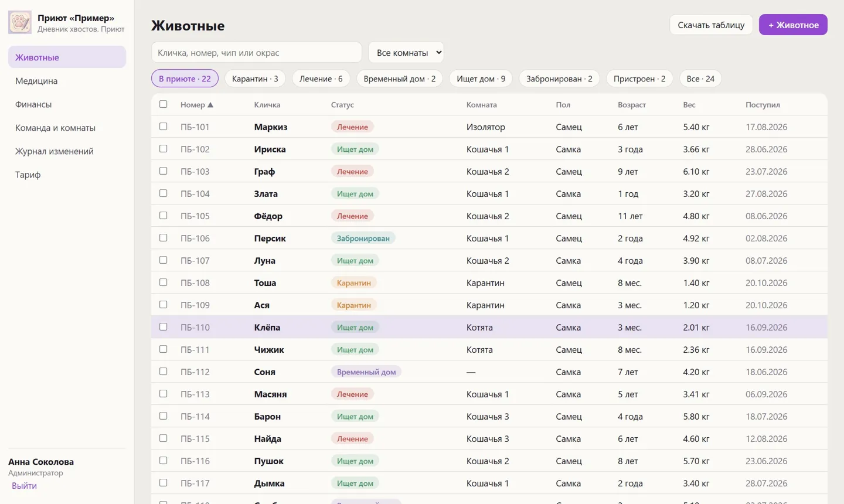Tick the select-all checkbox in the table header
Image resolution: width=844 pixels, height=504 pixels.
tap(163, 104)
